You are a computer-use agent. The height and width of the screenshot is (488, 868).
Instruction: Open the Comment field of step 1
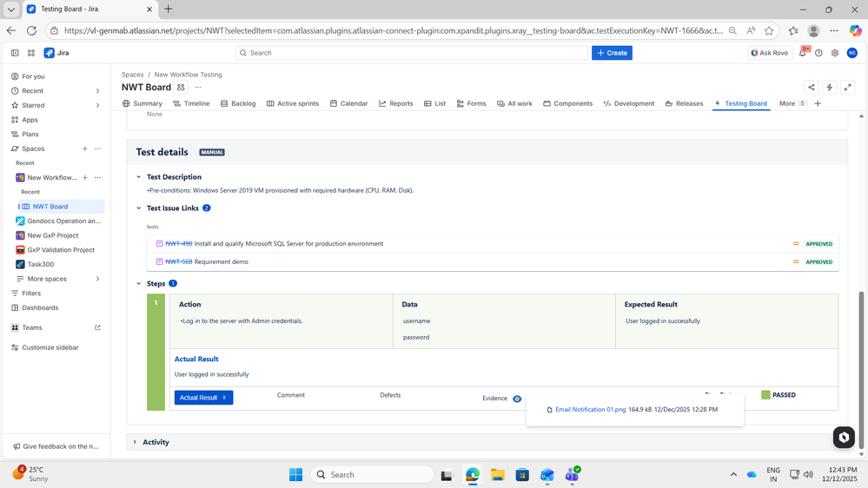point(290,395)
